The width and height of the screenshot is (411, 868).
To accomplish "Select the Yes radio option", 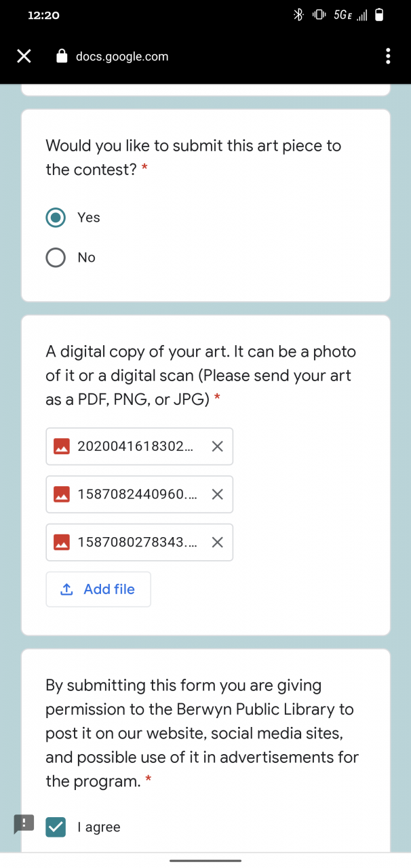I will click(x=56, y=218).
